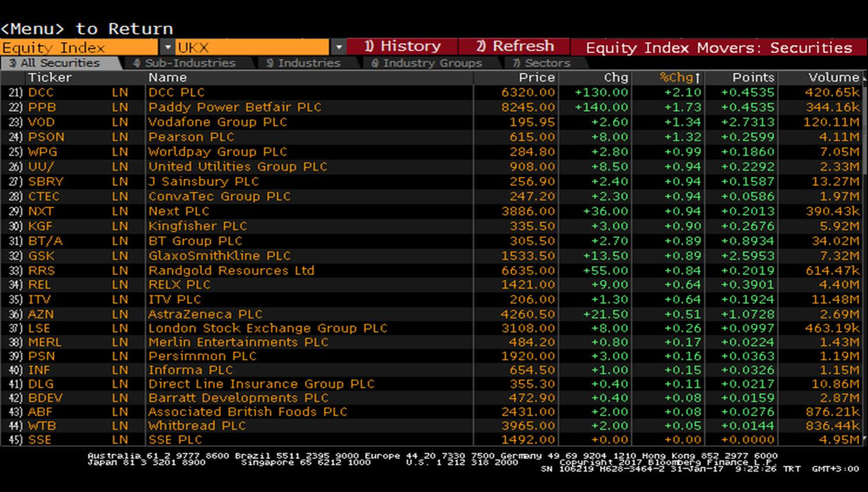Screen dimensions: 868x492
Task: Open the Equity Index dropdown arrow
Action: tap(167, 47)
